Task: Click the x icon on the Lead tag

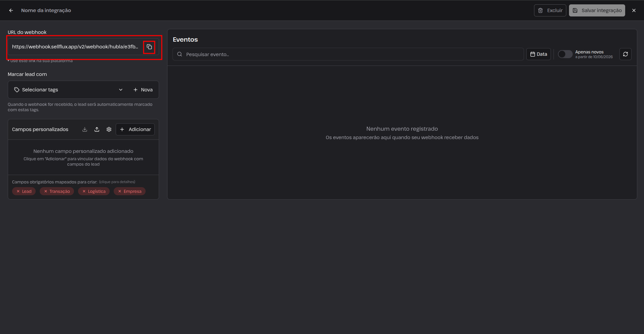Action: pos(18,191)
